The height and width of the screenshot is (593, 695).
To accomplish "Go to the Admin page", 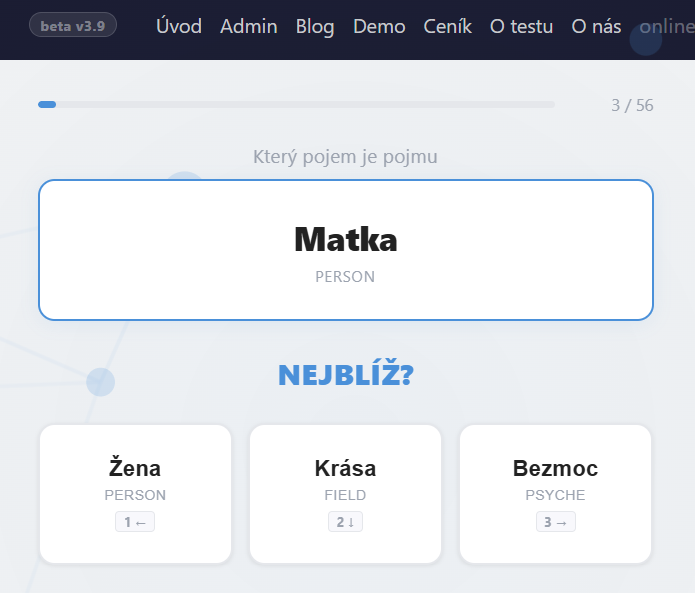I will click(x=249, y=27).
